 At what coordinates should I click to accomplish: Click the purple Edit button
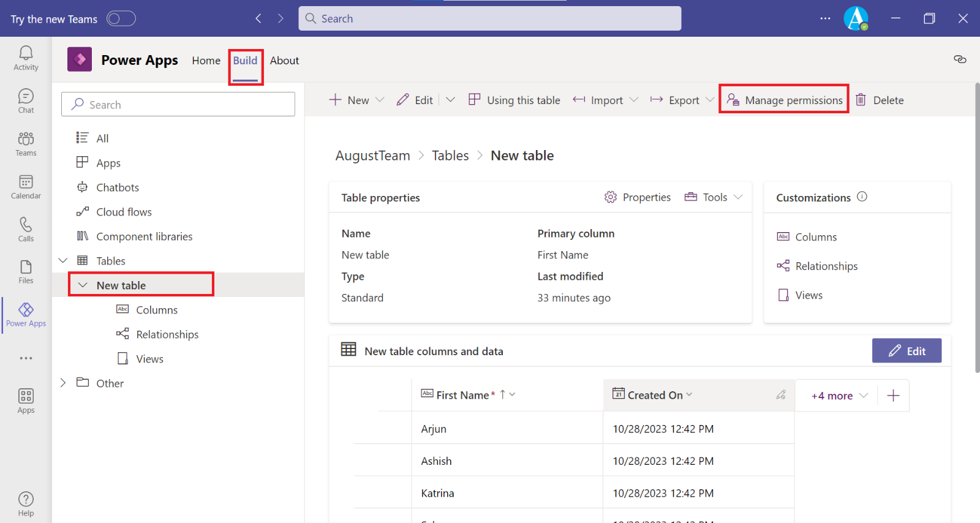[x=907, y=351]
